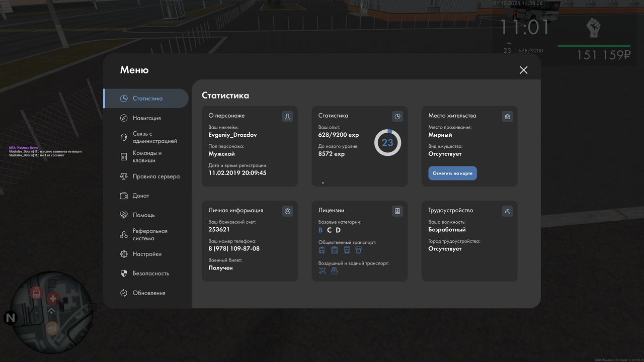Image resolution: width=644 pixels, height=362 pixels.
Task: Click the license category D letter
Action: (338, 230)
